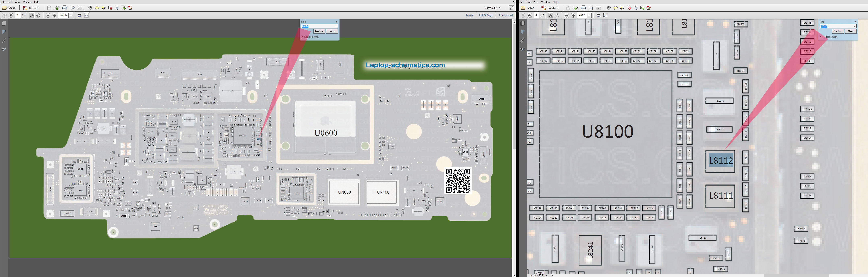This screenshot has height=277, width=868.
Task: Open the Customize dropdown in left window
Action: 493,8
